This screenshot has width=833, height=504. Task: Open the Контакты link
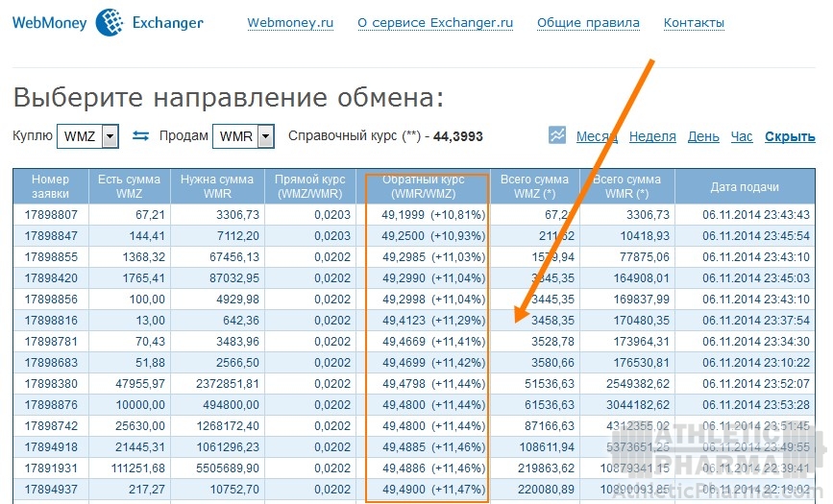(x=694, y=23)
